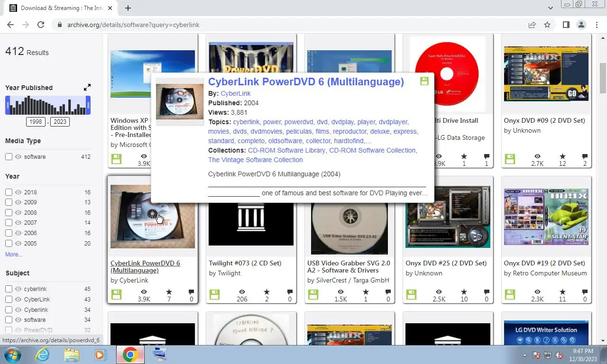
Task: Click the volume icon in system tray
Action: [x=559, y=355]
